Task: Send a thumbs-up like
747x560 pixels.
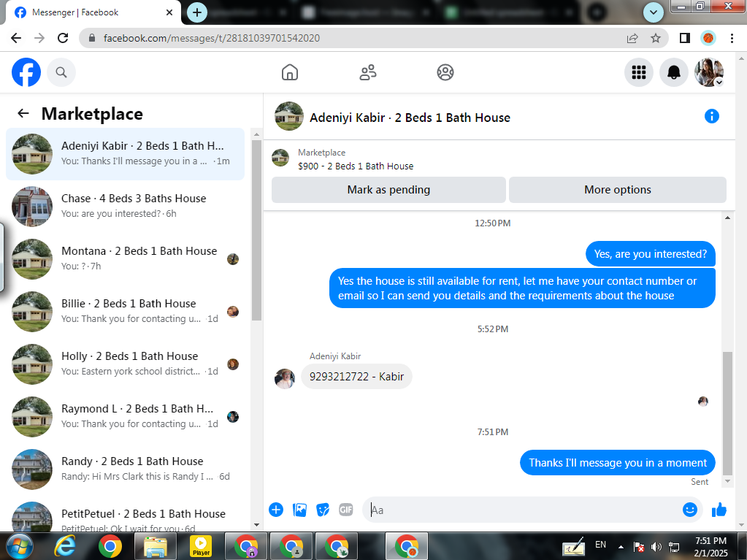Action: [719, 510]
